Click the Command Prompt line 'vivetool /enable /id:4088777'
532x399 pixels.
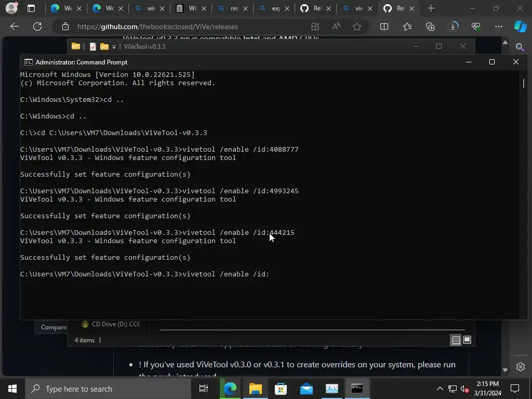(x=241, y=149)
